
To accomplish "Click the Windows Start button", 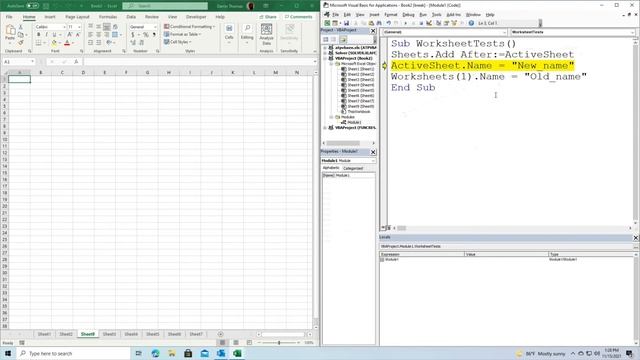I will coord(8,353).
